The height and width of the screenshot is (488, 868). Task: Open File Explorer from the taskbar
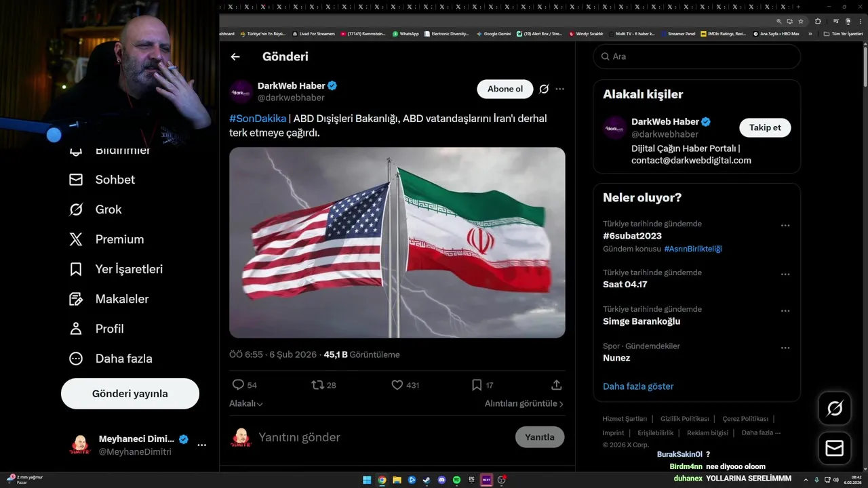tap(397, 480)
